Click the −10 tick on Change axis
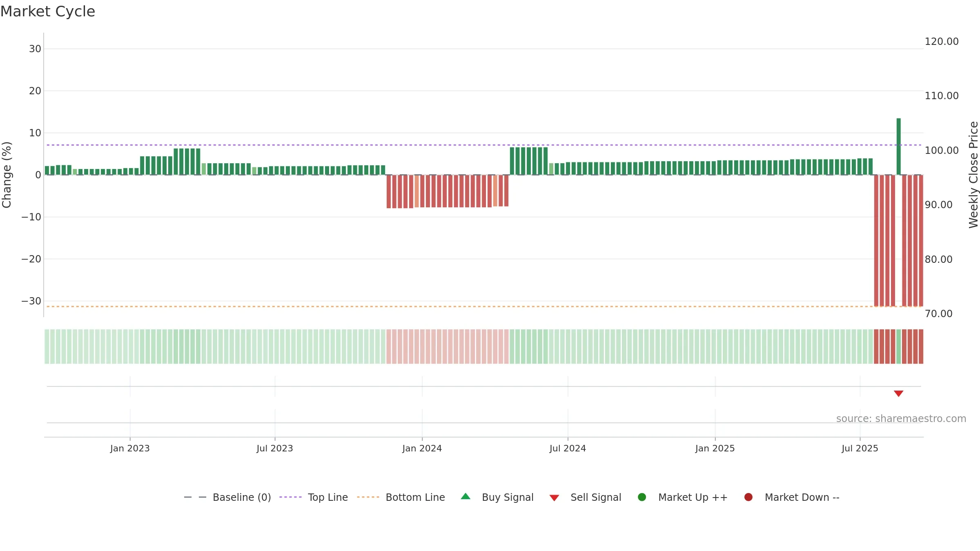Screen dimensions: 980x551 31,217
